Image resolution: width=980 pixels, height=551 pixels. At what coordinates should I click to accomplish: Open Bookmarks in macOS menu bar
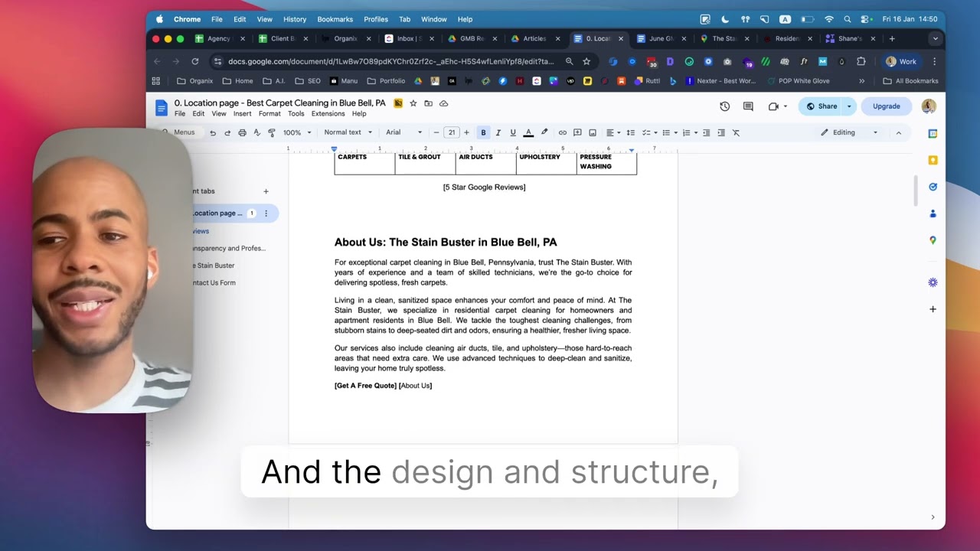[x=335, y=19]
